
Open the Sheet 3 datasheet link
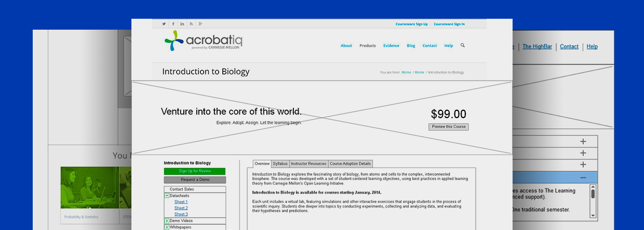point(181,214)
